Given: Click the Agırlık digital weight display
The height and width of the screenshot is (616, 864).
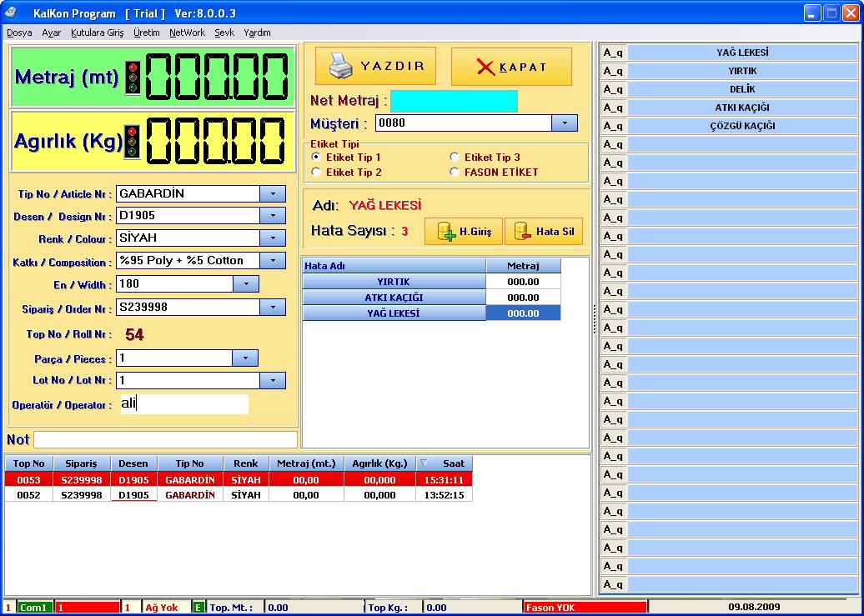Looking at the screenshot, I should click(x=217, y=141).
